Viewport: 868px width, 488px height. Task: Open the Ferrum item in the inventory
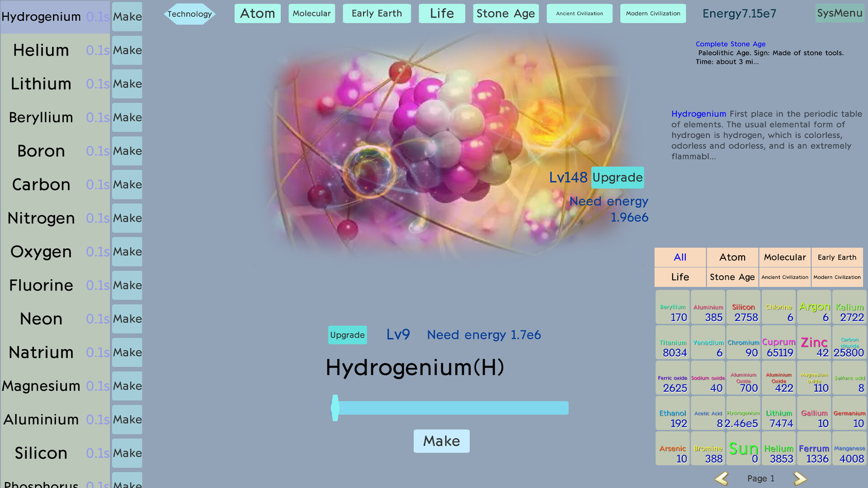pyautogui.click(x=814, y=449)
